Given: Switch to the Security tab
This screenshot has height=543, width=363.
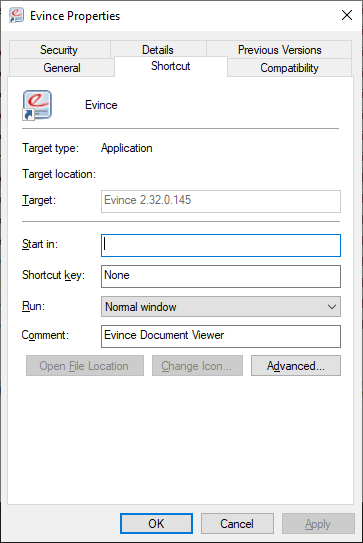Looking at the screenshot, I should (x=60, y=50).
